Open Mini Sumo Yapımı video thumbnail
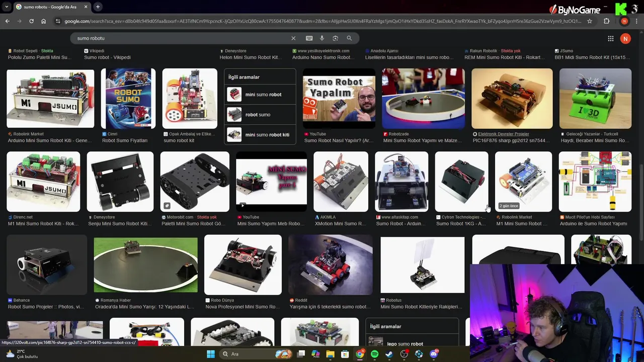This screenshot has height=362, width=644. tap(271, 182)
